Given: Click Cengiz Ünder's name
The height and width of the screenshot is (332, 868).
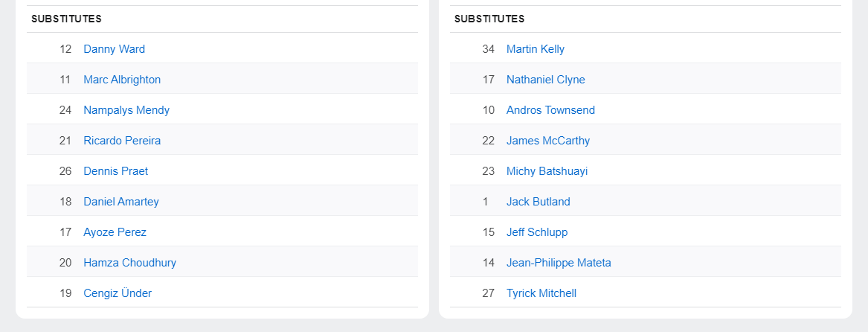Looking at the screenshot, I should pos(118,293).
